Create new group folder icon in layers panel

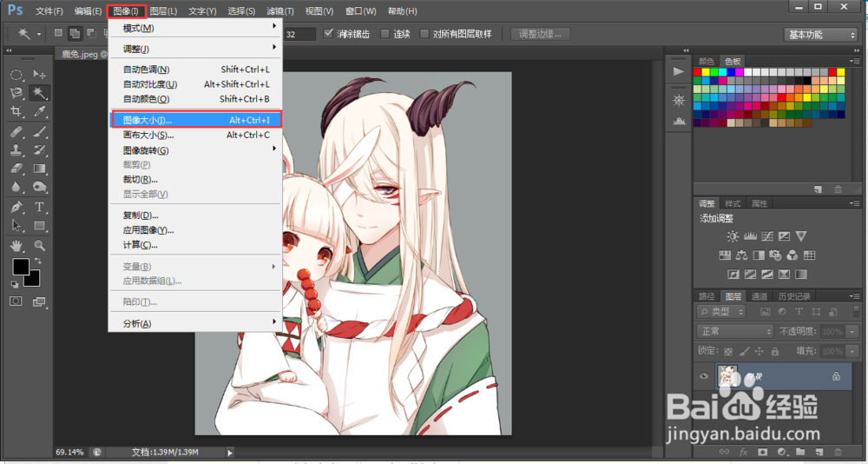800,453
